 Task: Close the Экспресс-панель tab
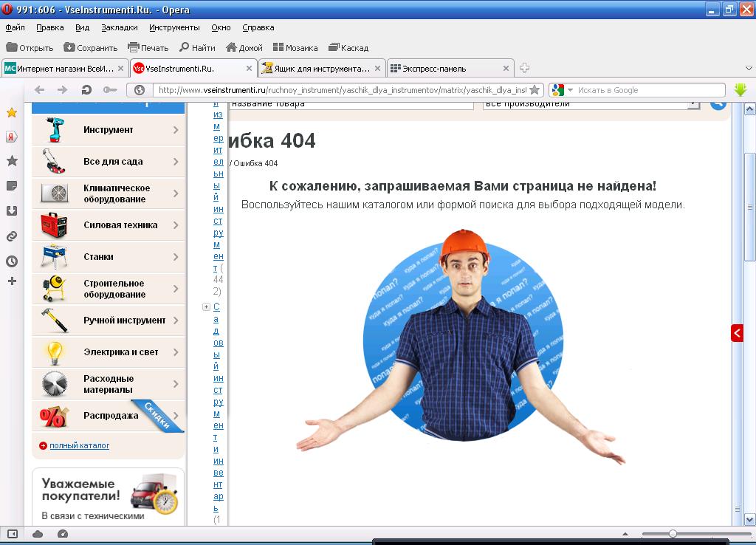pyautogui.click(x=506, y=69)
